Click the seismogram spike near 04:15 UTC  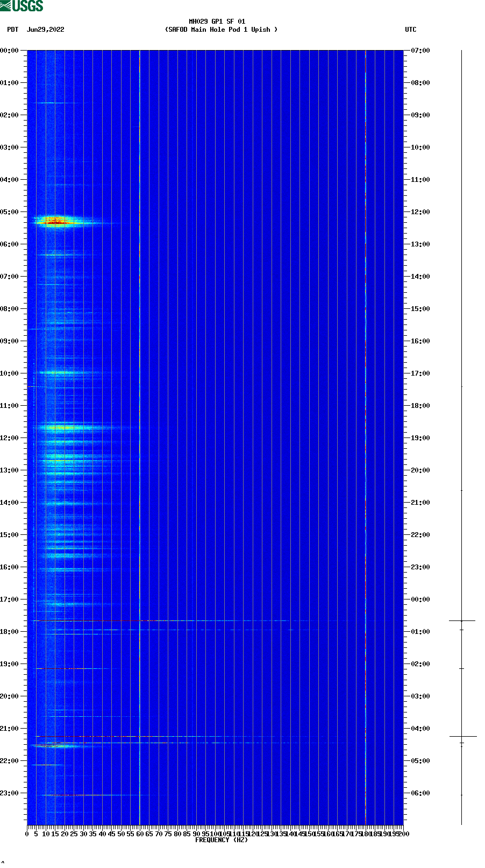tap(463, 736)
